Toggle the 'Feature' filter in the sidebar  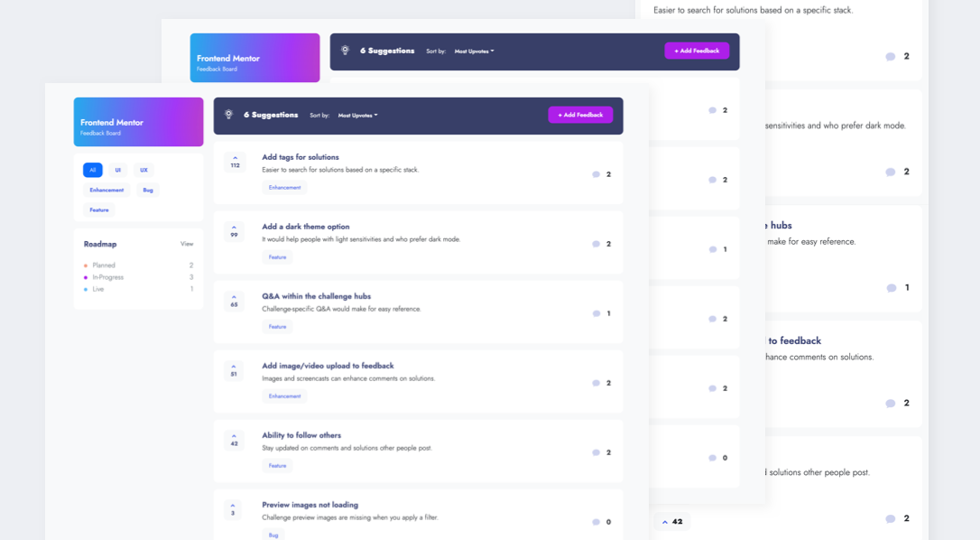coord(98,210)
